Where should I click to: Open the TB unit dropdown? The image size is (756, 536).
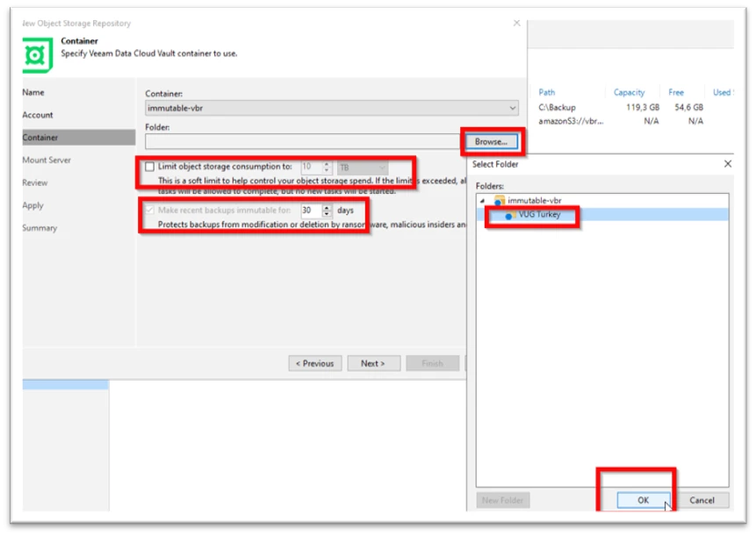click(x=363, y=168)
